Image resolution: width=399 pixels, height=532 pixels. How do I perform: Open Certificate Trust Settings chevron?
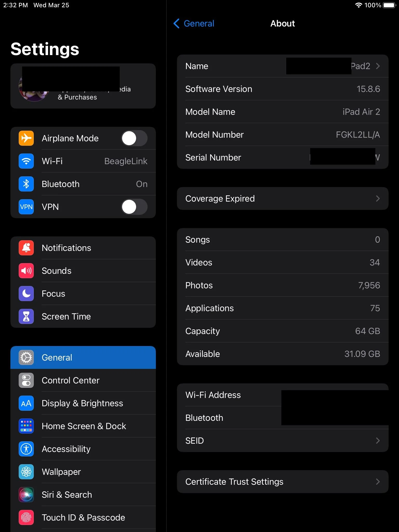[x=378, y=482]
